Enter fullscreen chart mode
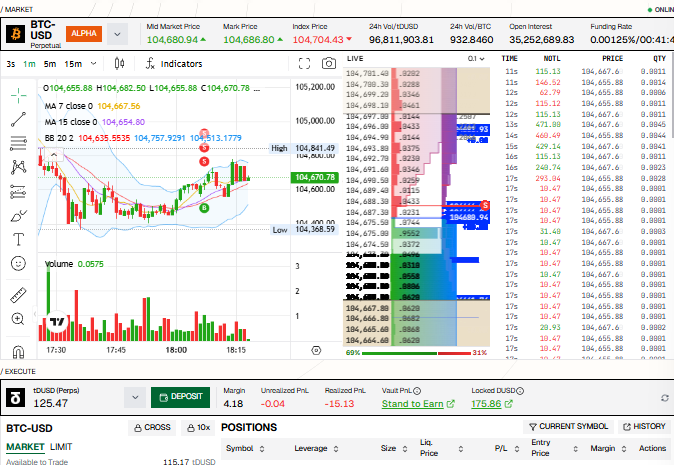Image resolution: width=674 pixels, height=465 pixels. point(304,64)
